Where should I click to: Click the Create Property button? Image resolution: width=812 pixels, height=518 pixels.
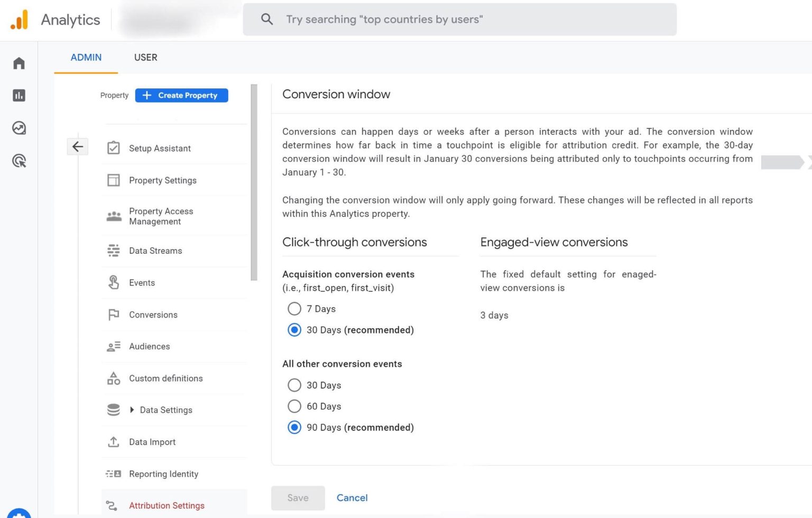pyautogui.click(x=181, y=95)
